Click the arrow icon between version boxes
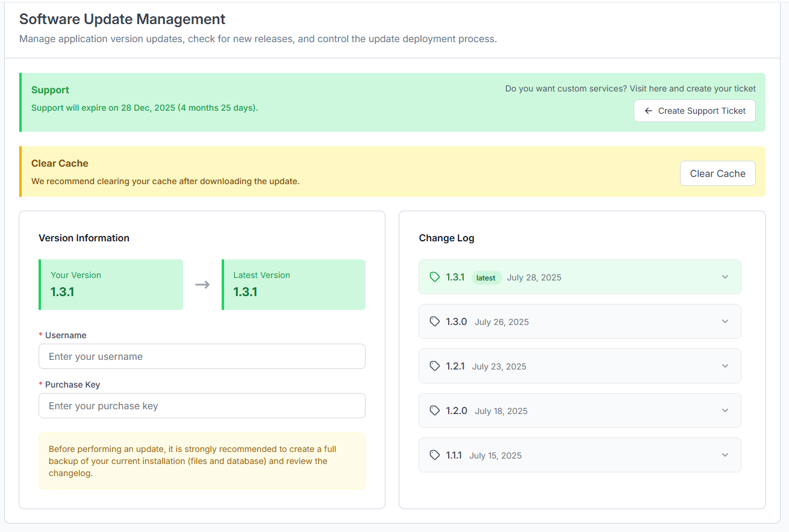The height and width of the screenshot is (532, 789). [202, 285]
